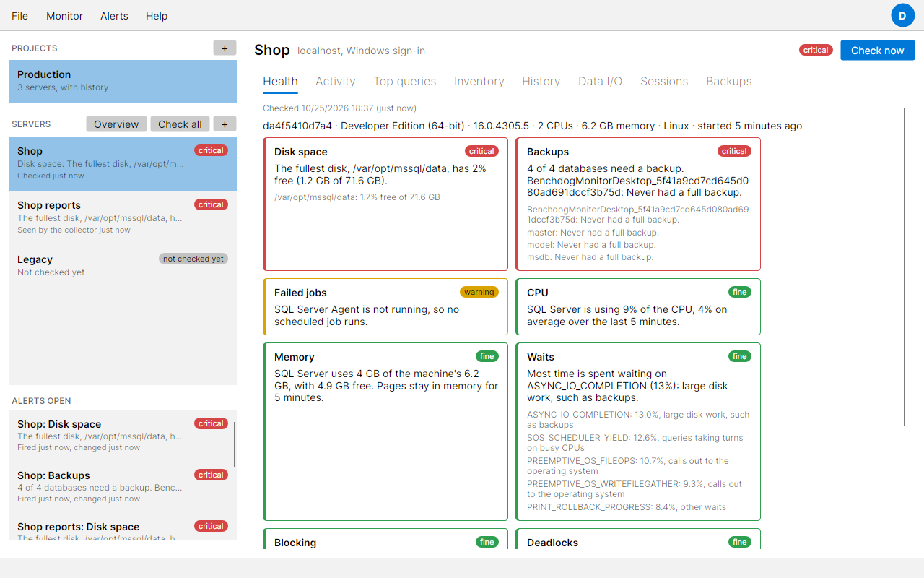Open the File menu
Screen dimensions: 924x578
pyautogui.click(x=20, y=16)
